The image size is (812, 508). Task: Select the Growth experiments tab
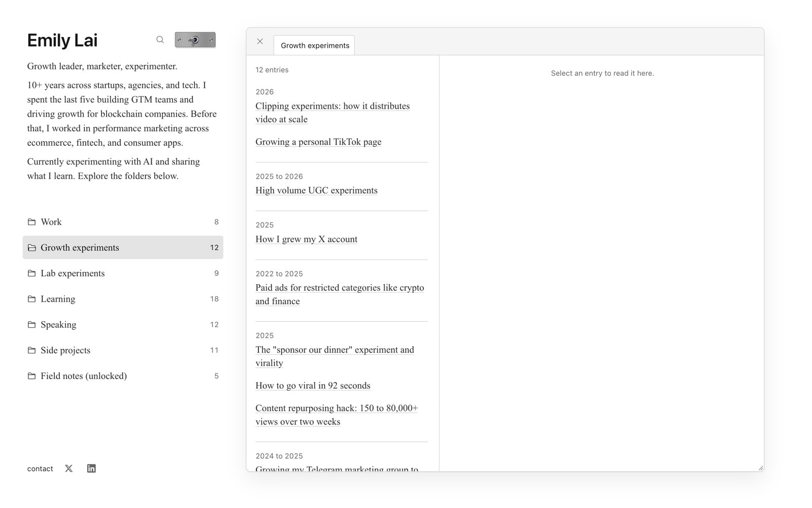[314, 45]
